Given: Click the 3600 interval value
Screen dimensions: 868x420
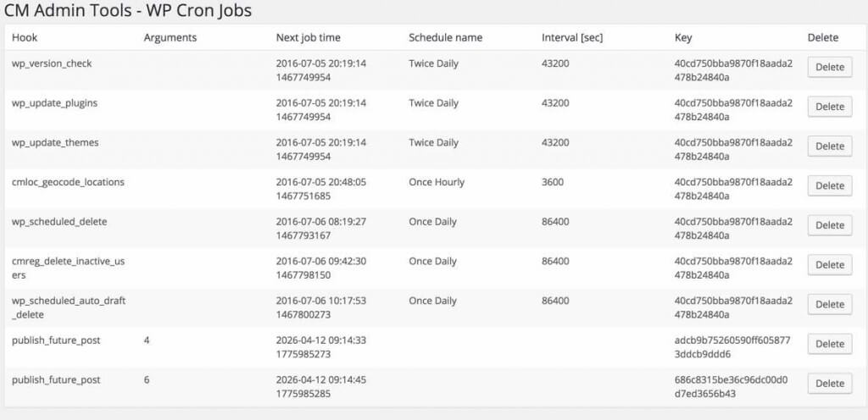Looking at the screenshot, I should (x=553, y=182).
